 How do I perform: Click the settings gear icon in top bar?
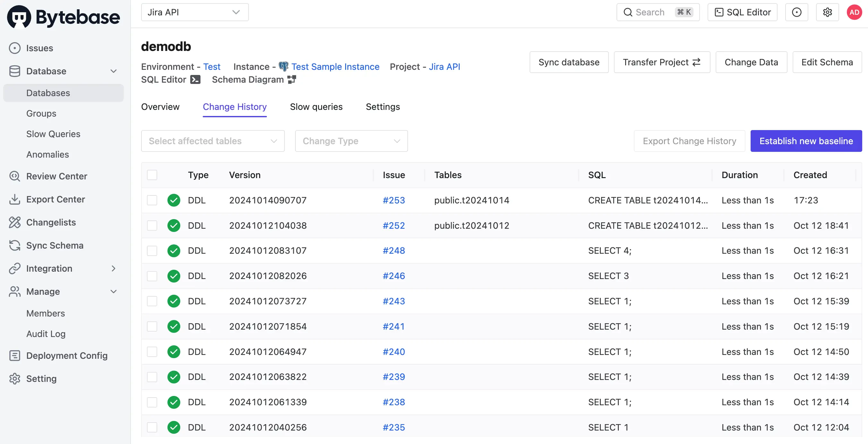click(x=827, y=12)
